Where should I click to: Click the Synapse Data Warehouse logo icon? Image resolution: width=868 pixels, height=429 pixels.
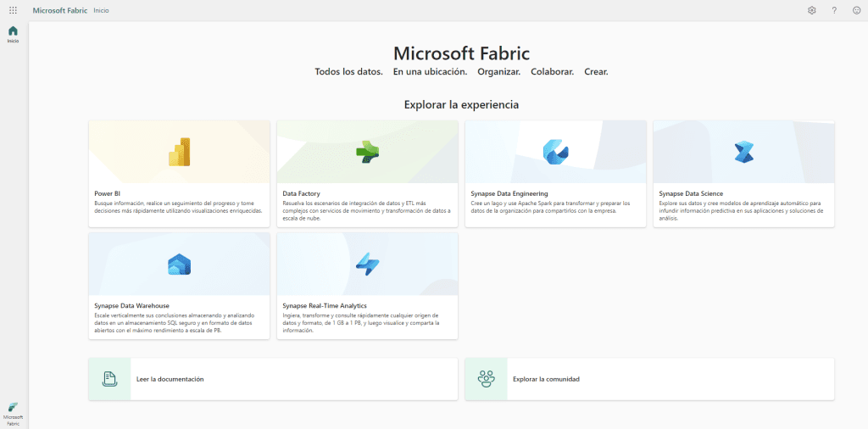pos(180,264)
